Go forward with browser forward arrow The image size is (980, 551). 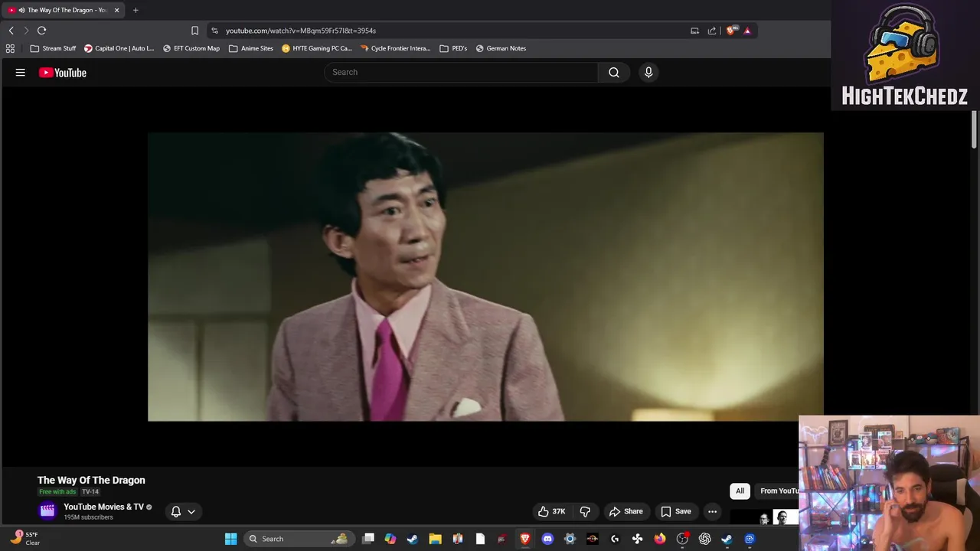26,31
